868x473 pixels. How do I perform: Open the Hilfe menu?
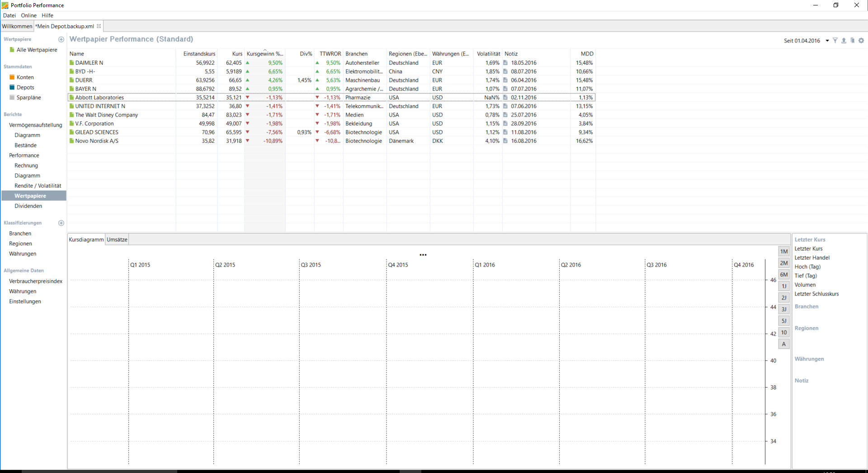click(x=47, y=15)
